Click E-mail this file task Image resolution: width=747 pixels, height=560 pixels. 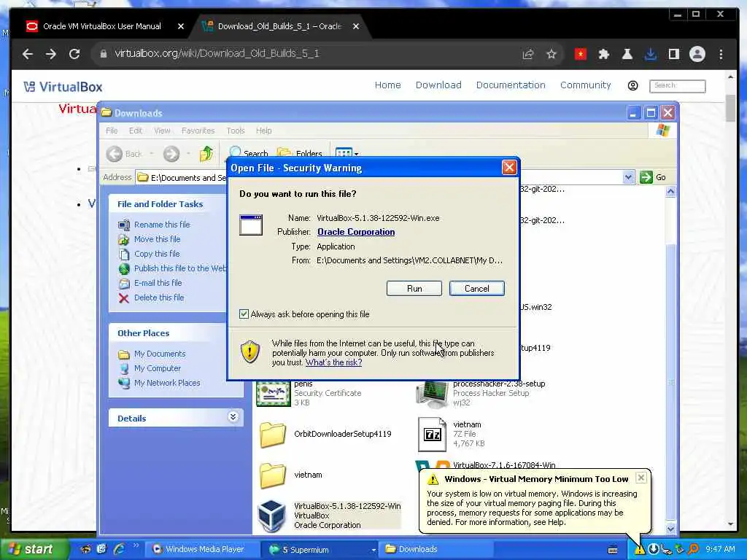click(158, 283)
